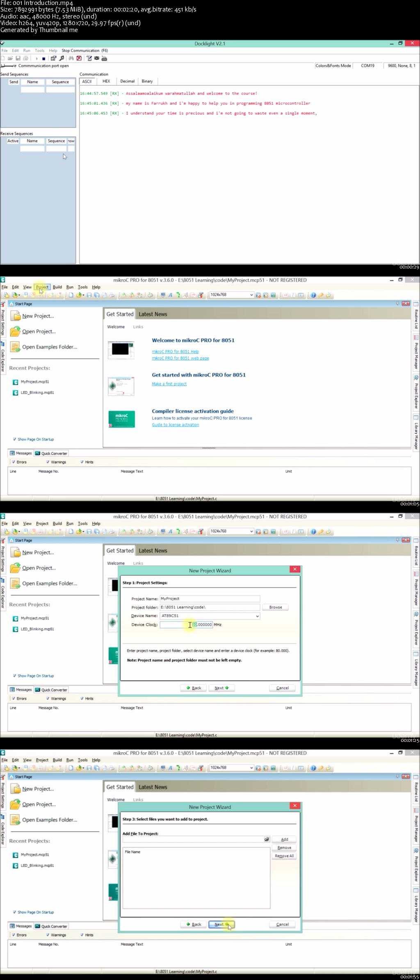
Task: Click the Start communication play icon in Docklight
Action: click(x=37, y=59)
